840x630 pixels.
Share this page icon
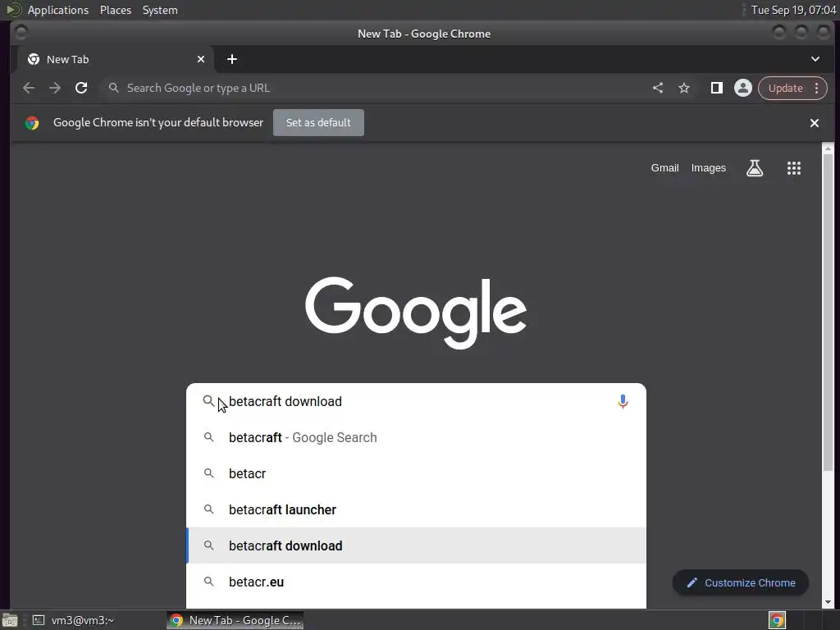coord(658,88)
